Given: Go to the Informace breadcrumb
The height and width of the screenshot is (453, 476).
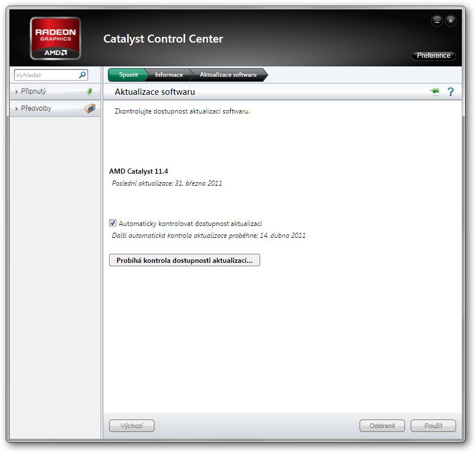Looking at the screenshot, I should (169, 74).
